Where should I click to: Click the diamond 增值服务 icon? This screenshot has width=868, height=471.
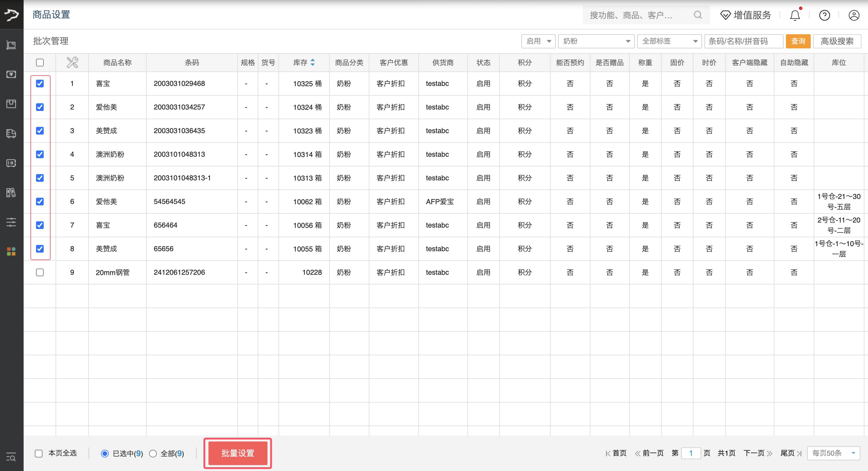tap(725, 15)
